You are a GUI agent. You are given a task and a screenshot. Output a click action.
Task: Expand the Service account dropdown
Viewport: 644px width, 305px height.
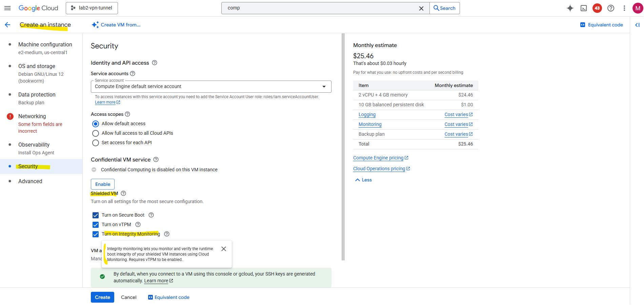(211, 87)
